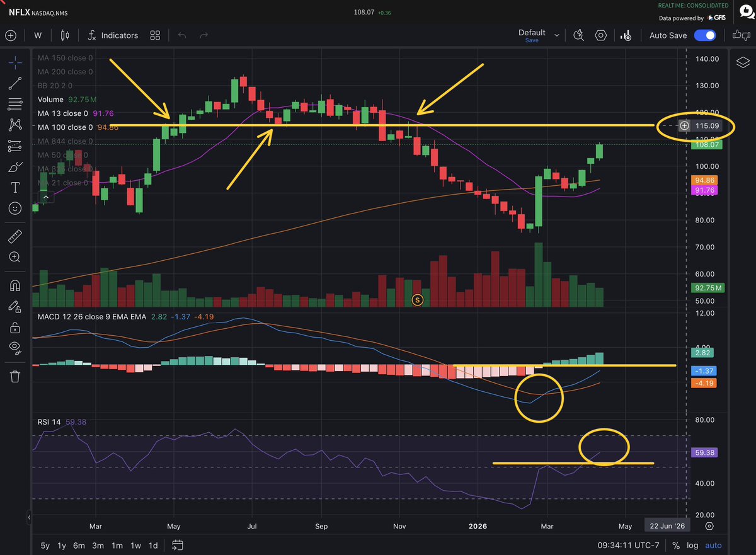Open the forecasting and measurement tool

click(x=16, y=146)
